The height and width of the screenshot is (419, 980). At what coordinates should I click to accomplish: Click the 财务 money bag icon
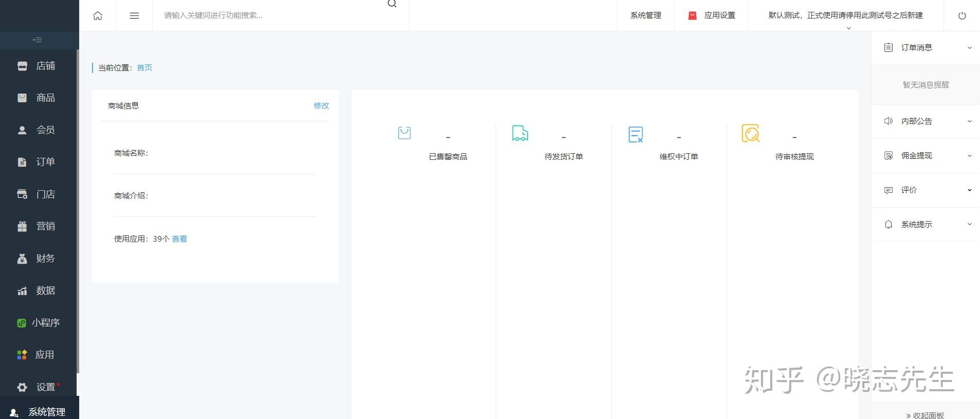point(22,259)
